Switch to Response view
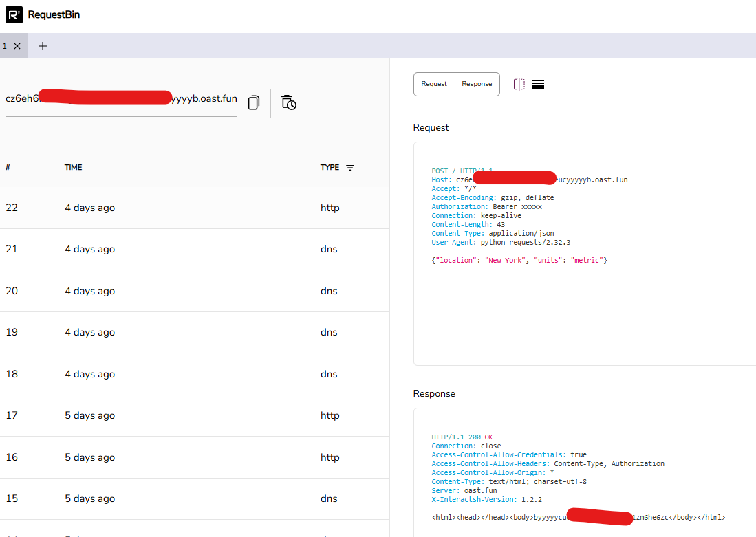Image resolution: width=756 pixels, height=537 pixels. click(x=476, y=84)
